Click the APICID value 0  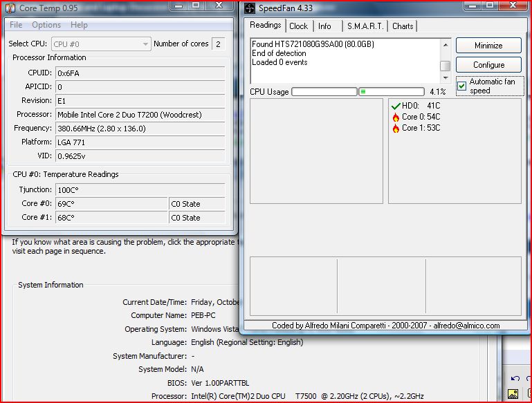(140, 87)
